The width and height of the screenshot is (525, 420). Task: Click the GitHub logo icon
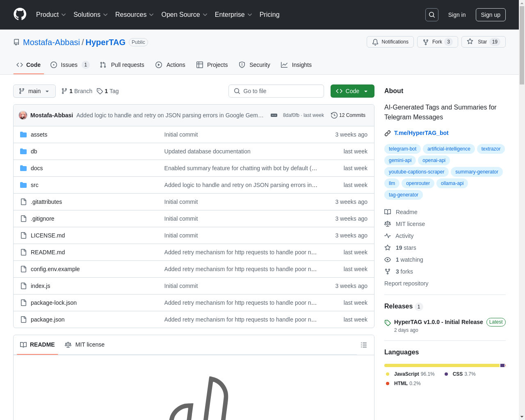(20, 14)
